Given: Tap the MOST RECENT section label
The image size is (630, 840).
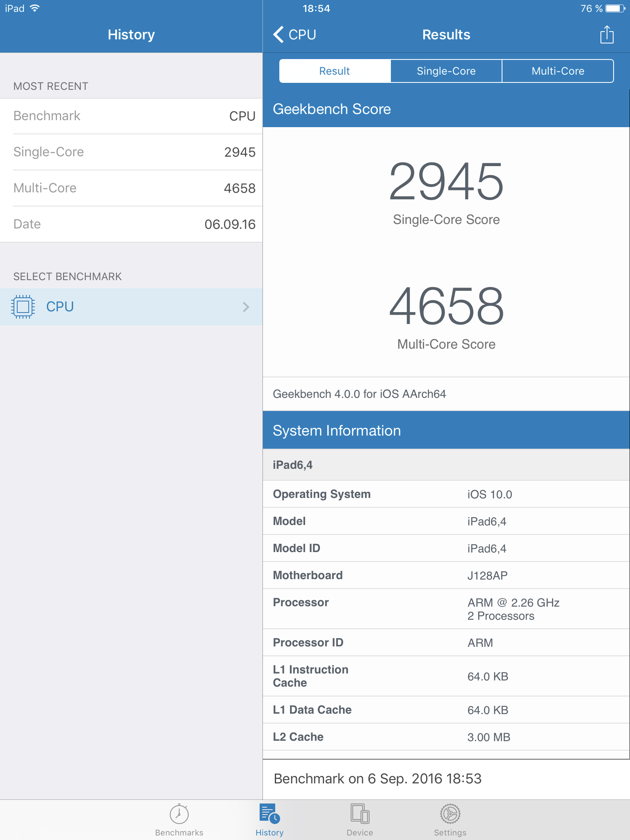Looking at the screenshot, I should click(51, 86).
